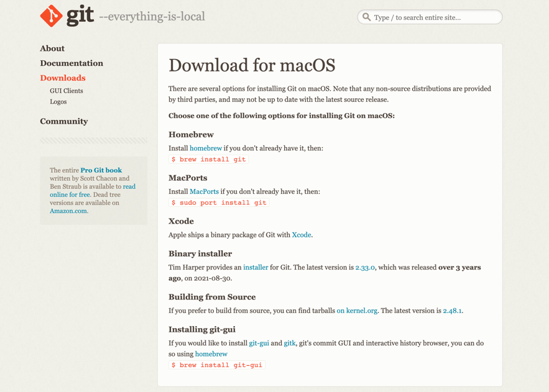Image resolution: width=549 pixels, height=392 pixels.
Task: Open the 2.33.0 version link
Action: (365, 267)
